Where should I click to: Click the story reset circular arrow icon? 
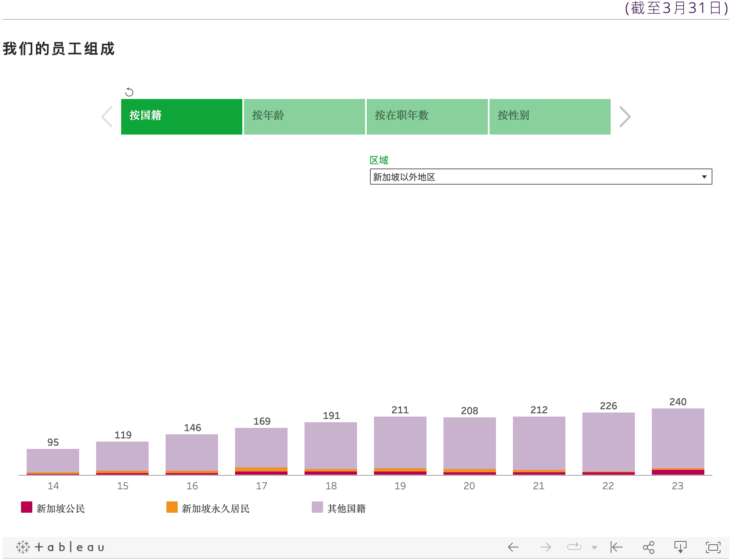coord(129,92)
